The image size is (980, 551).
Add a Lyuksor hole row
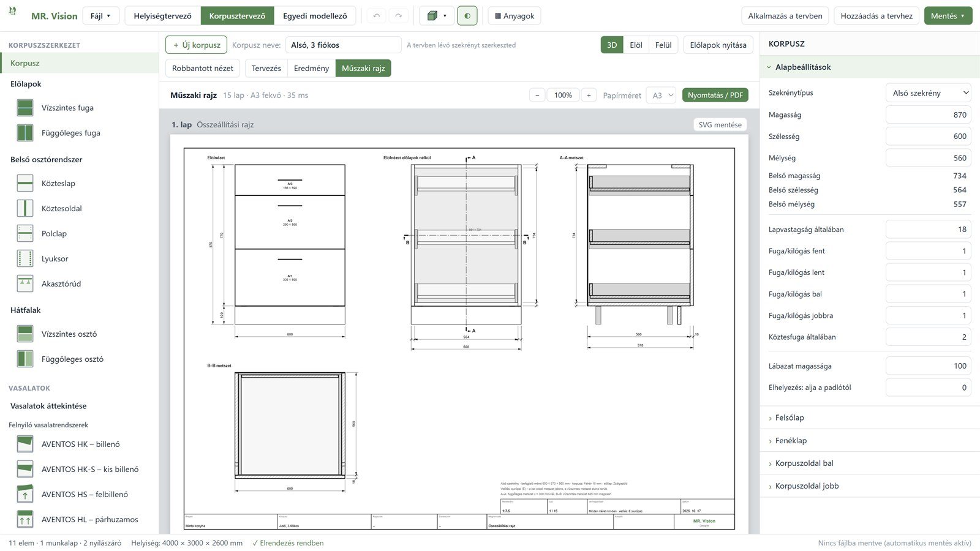click(x=80, y=258)
